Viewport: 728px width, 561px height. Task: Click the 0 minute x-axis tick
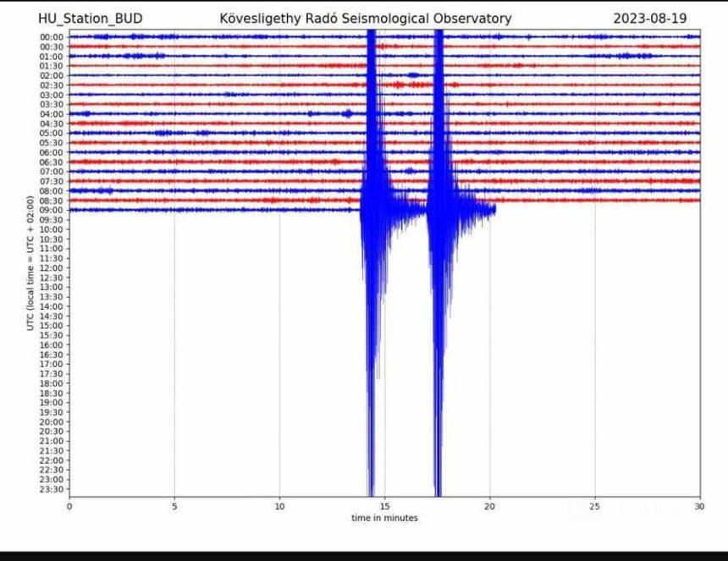[69, 506]
